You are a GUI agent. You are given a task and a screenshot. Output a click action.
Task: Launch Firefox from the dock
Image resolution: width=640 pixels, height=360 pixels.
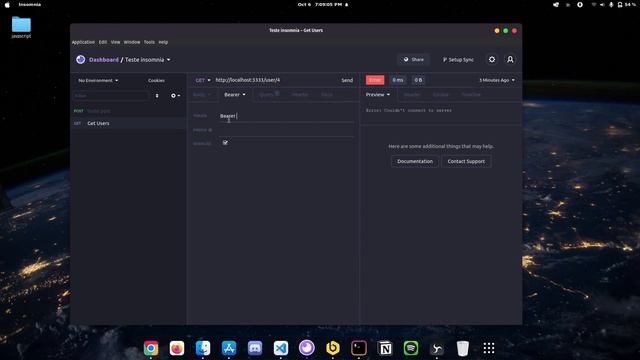177,348
